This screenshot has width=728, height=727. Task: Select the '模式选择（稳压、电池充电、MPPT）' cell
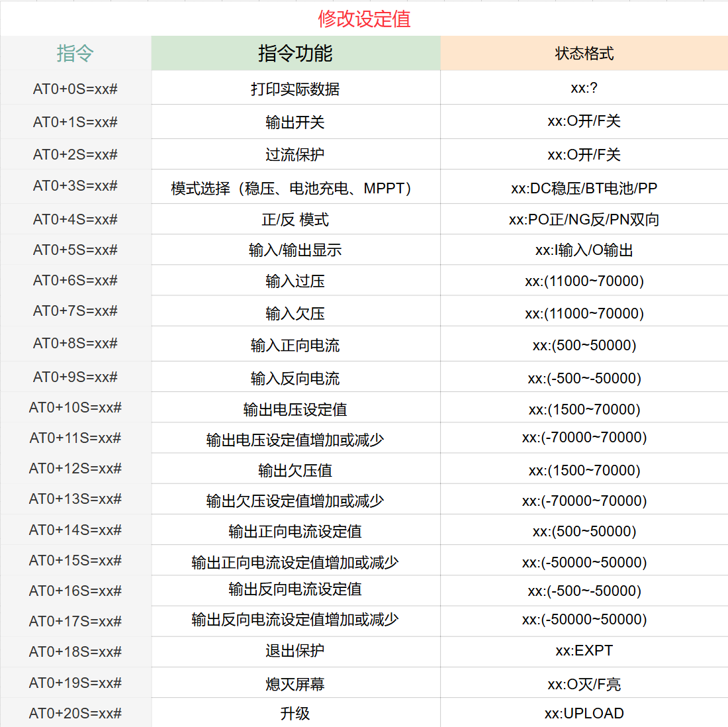pyautogui.click(x=295, y=187)
